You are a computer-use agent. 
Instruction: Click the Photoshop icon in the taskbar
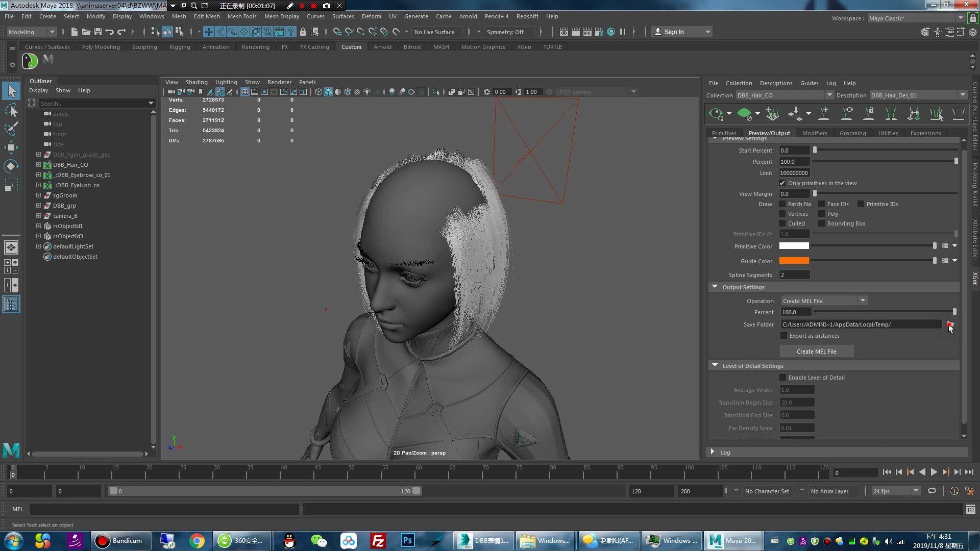click(407, 541)
